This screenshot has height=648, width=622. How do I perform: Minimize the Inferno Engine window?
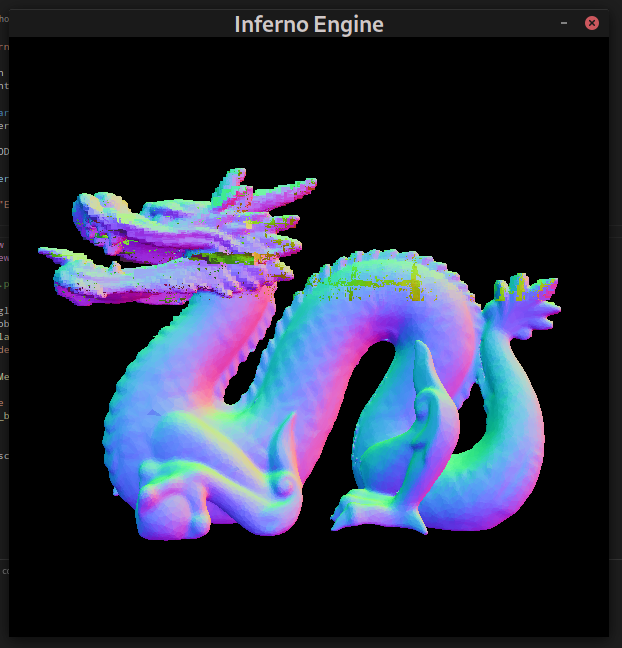point(564,23)
